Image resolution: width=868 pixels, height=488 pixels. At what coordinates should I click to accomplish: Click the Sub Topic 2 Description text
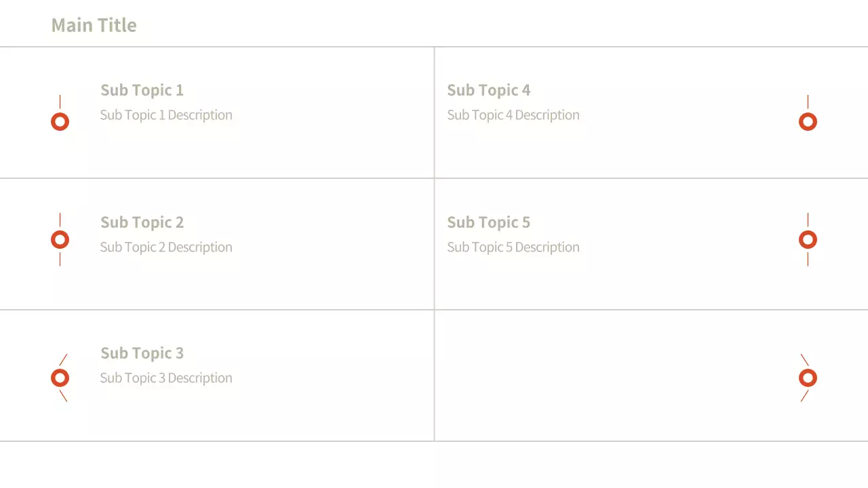click(x=166, y=247)
